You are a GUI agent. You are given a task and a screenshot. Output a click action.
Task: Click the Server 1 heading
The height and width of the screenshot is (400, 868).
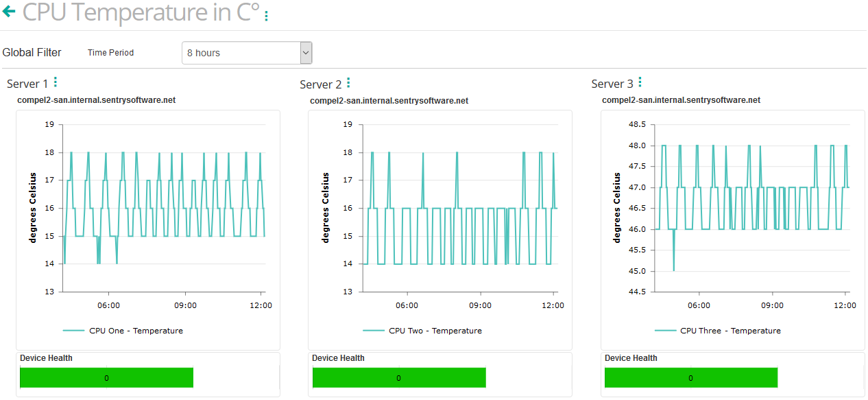pos(27,83)
